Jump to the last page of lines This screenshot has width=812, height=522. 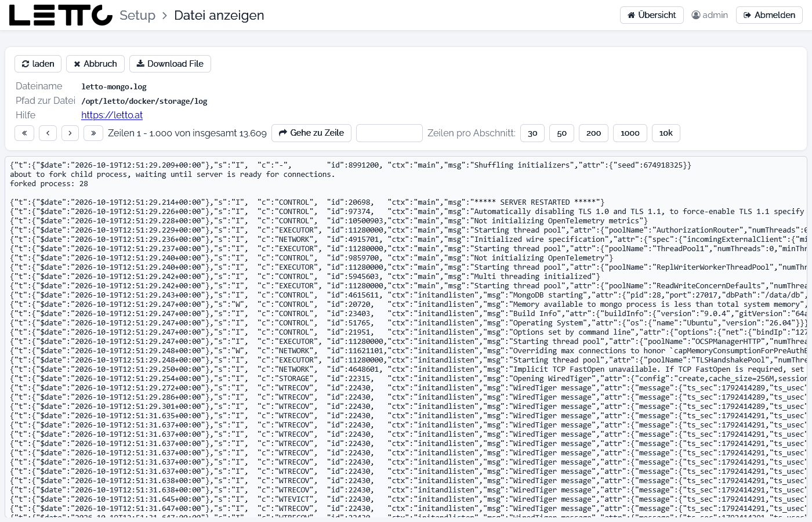(x=93, y=133)
